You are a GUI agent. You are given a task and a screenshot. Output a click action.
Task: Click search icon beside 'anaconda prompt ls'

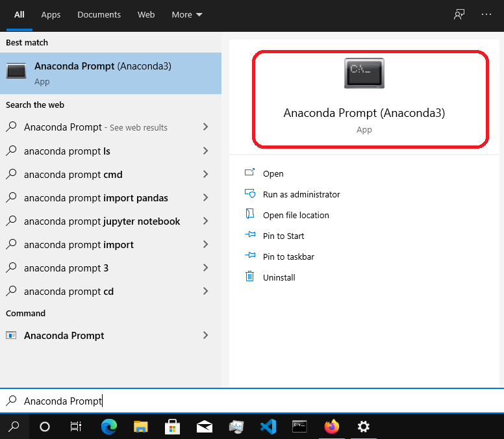[x=11, y=151]
